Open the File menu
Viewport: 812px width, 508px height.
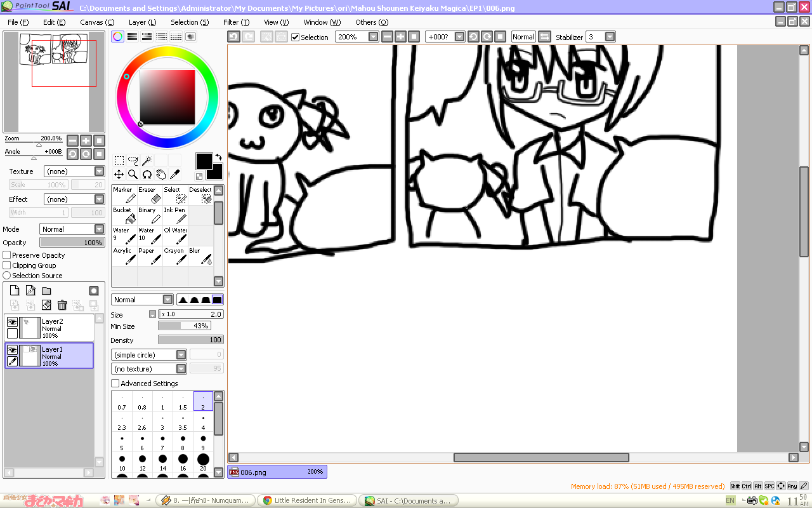(18, 22)
